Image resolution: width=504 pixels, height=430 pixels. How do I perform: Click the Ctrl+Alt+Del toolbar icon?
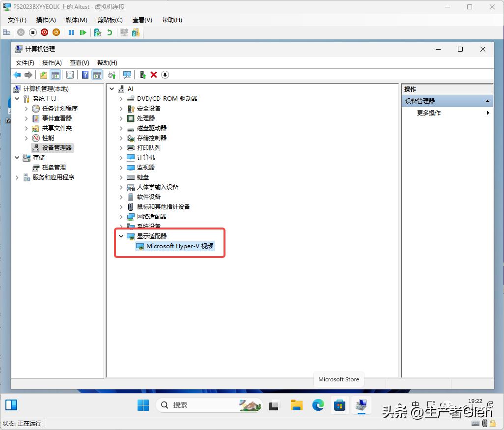click(x=6, y=32)
